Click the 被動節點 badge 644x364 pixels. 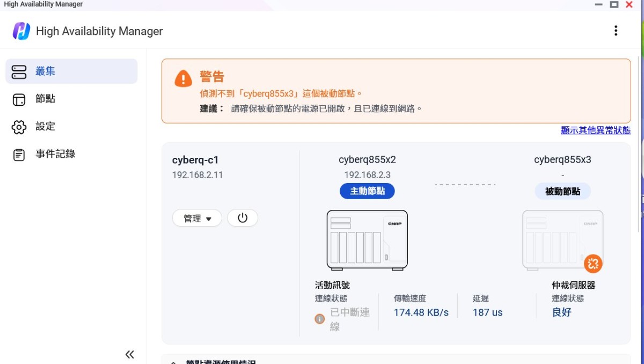(562, 191)
